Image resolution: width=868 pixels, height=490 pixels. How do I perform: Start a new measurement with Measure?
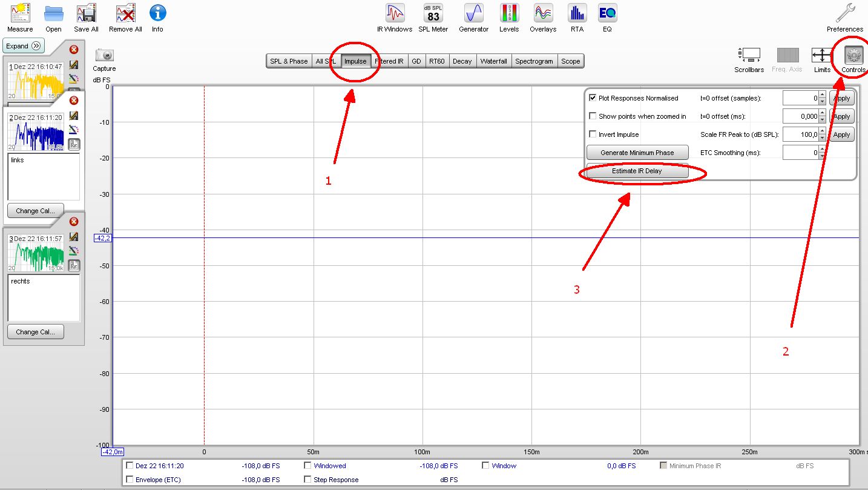click(20, 18)
